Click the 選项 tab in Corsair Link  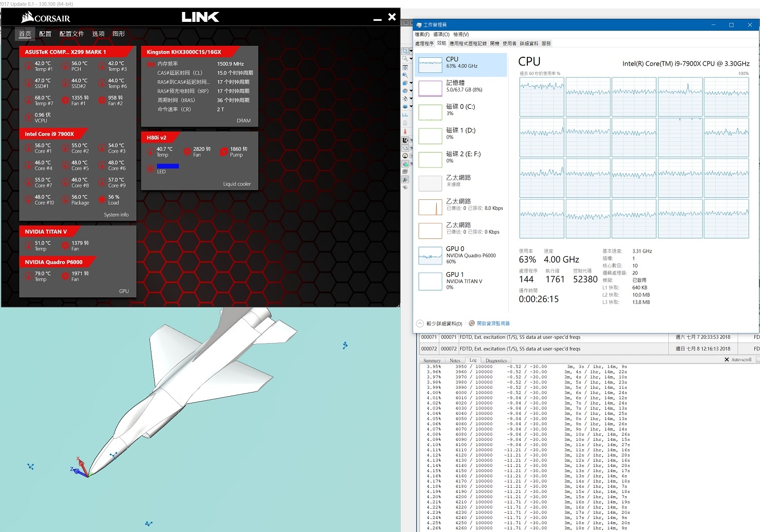point(98,34)
